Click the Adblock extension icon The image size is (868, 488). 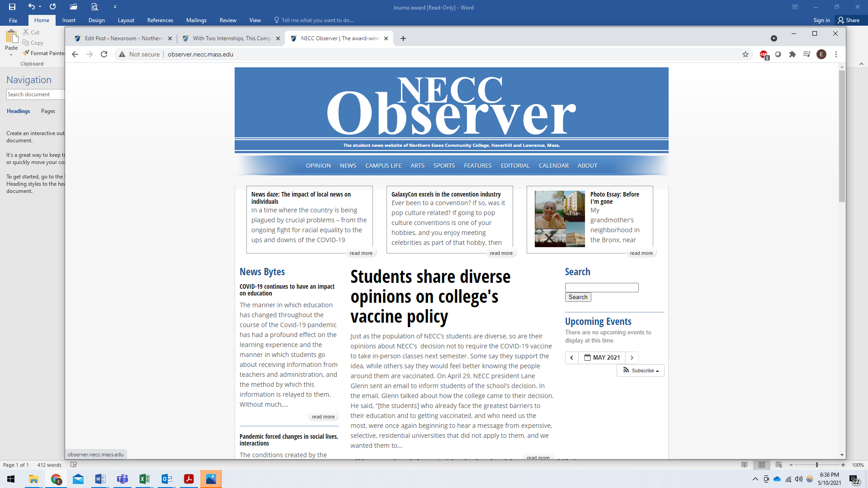tap(764, 55)
